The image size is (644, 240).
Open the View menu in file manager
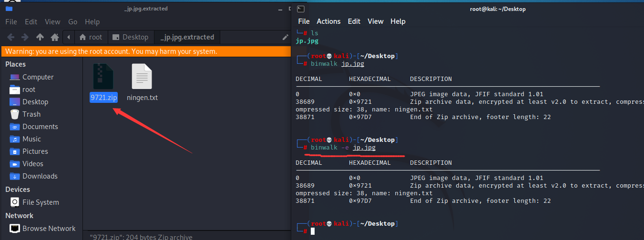coord(52,22)
